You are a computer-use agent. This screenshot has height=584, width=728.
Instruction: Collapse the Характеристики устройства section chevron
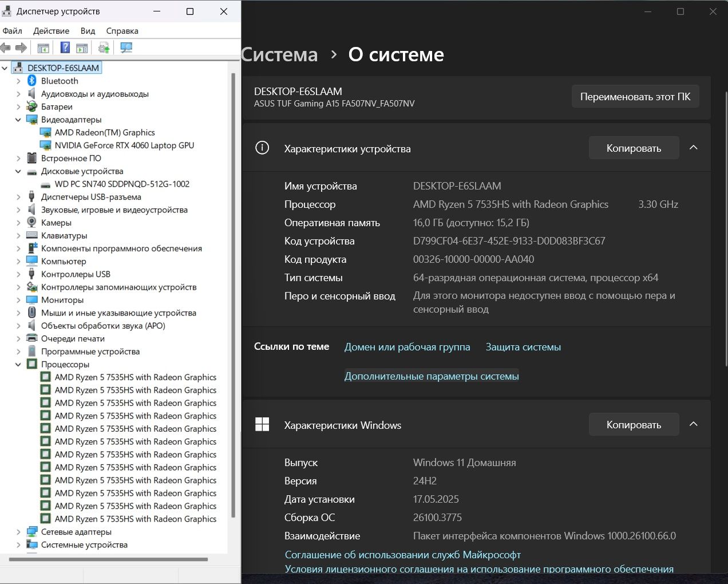[x=694, y=148]
